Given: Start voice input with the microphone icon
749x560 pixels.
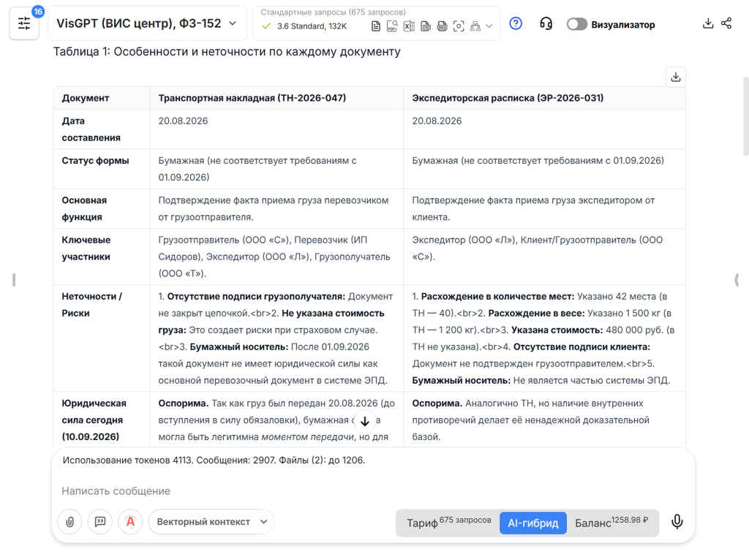Looking at the screenshot, I should coord(677,521).
